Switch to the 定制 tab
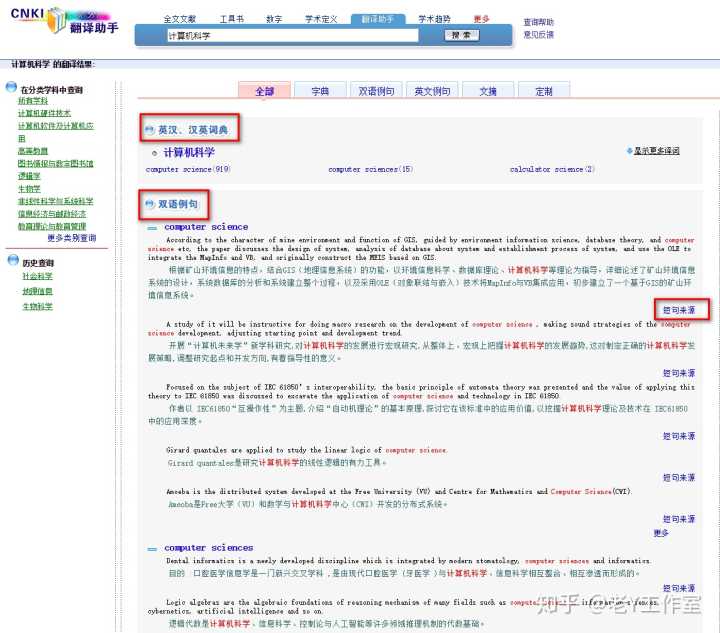This screenshot has width=720, height=633. click(544, 91)
